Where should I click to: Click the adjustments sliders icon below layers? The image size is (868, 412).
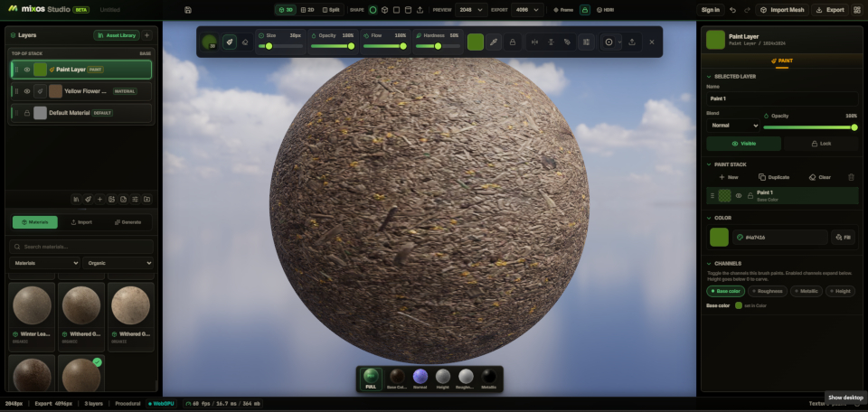click(135, 199)
